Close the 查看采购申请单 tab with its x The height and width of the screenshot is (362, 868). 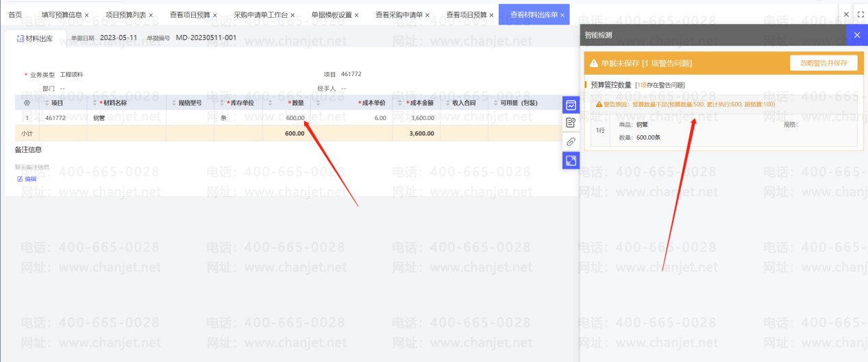coord(428,14)
